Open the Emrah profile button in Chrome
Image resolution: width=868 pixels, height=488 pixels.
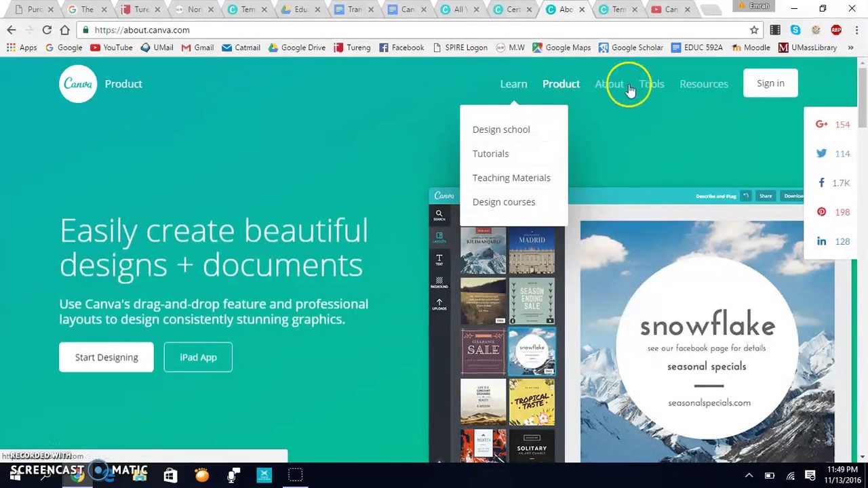click(754, 6)
